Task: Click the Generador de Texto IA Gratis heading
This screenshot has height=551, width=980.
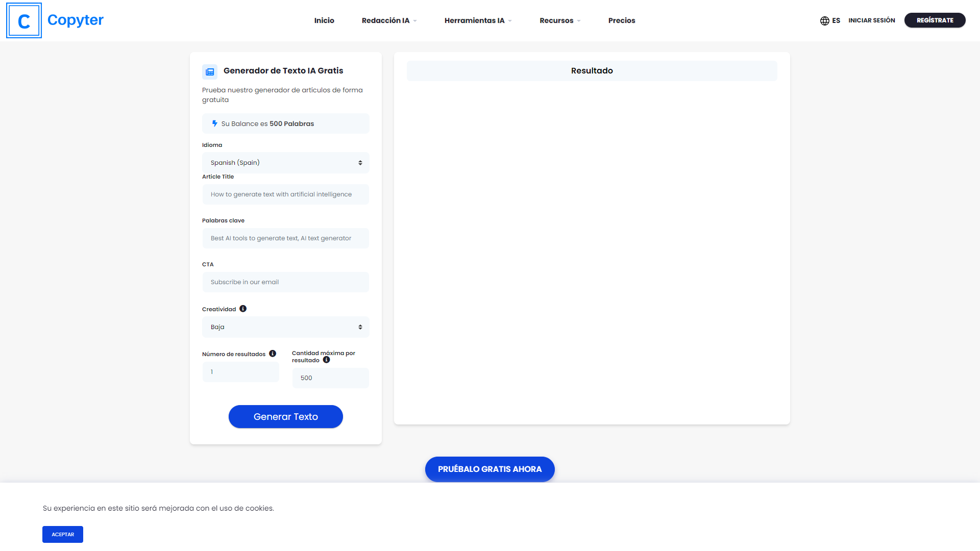Action: (x=283, y=71)
